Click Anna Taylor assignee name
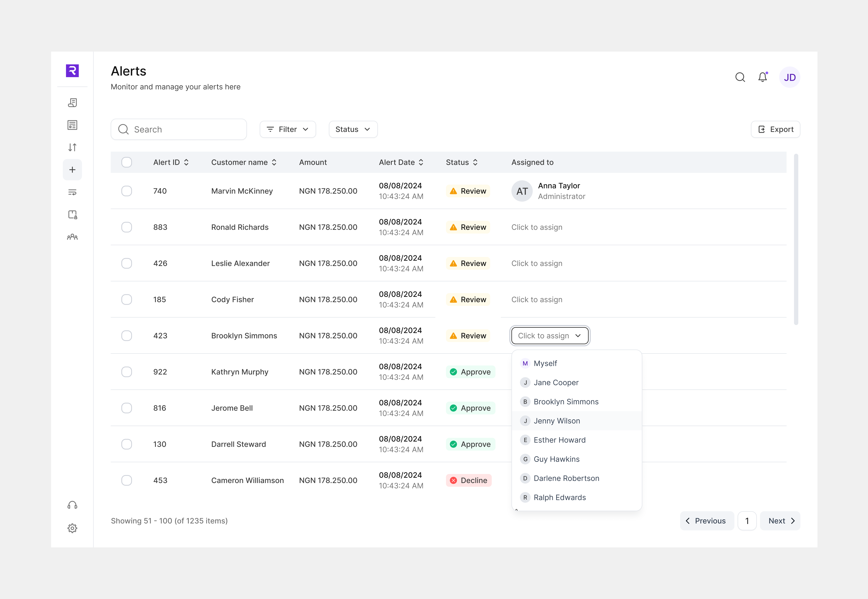The height and width of the screenshot is (599, 868). pos(559,186)
